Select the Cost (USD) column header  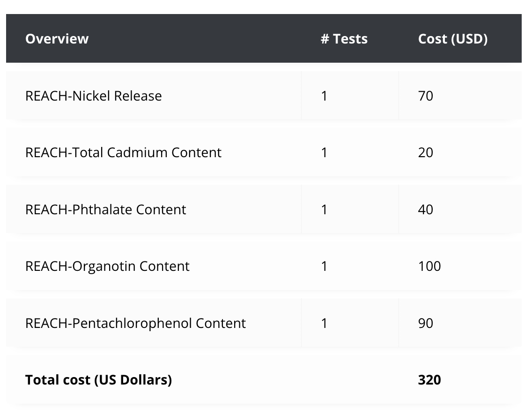point(453,39)
